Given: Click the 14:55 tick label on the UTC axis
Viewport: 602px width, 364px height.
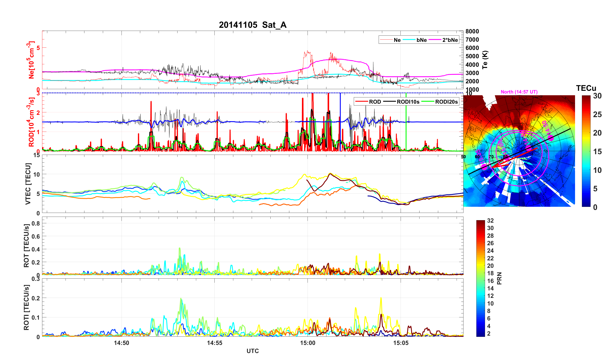Looking at the screenshot, I should click(x=214, y=343).
